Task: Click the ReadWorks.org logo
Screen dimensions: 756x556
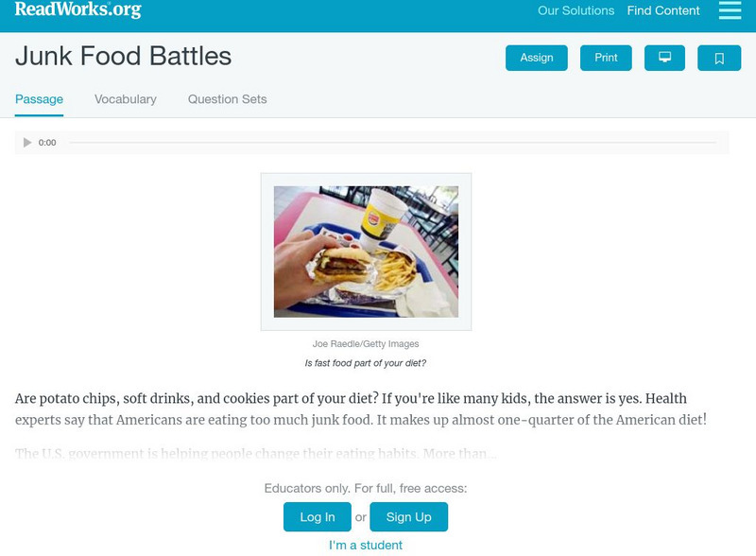Action: pyautogui.click(x=78, y=10)
